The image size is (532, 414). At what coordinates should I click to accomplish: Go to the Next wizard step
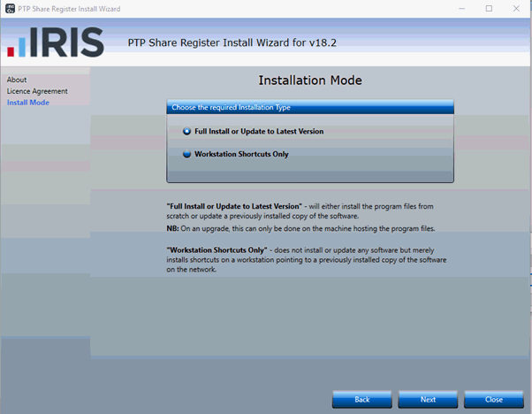428,399
